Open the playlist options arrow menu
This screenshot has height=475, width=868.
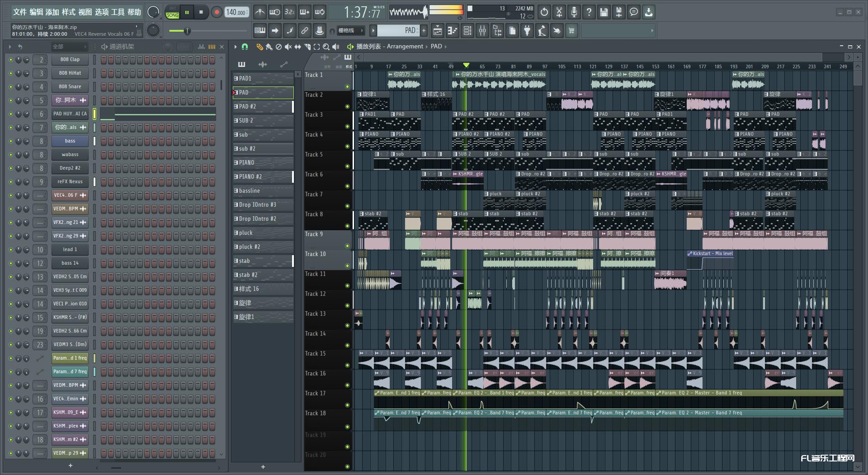tap(236, 47)
